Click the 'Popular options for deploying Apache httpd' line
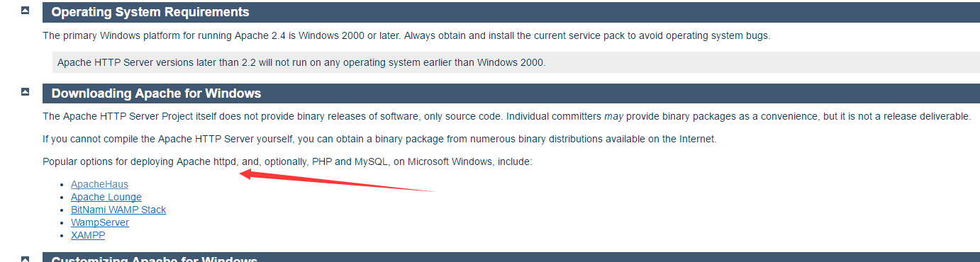This screenshot has height=262, width=980. pos(287,161)
